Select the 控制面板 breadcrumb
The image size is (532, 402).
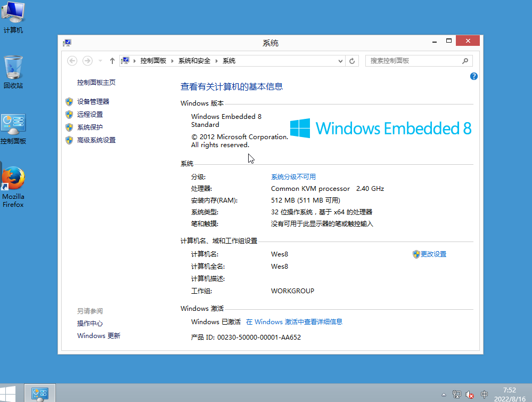pyautogui.click(x=153, y=61)
